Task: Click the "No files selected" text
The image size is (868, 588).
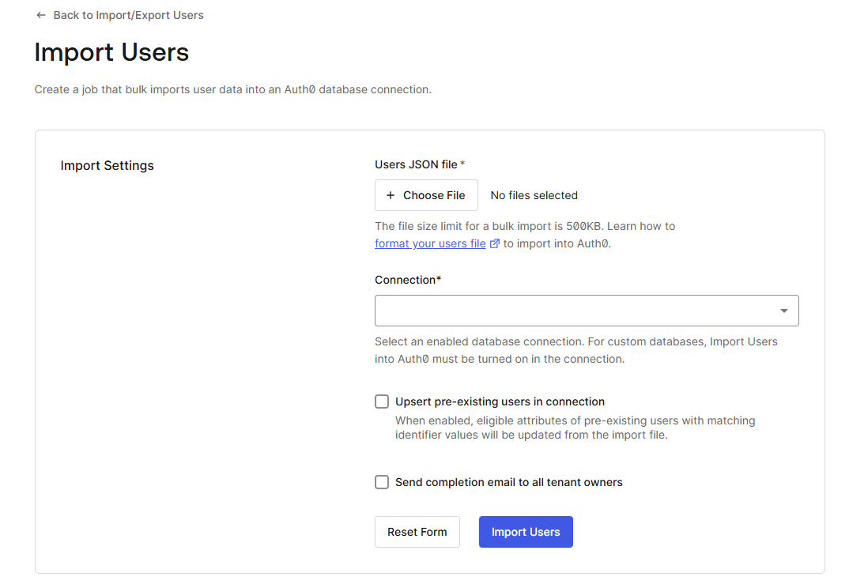Action: 534,195
